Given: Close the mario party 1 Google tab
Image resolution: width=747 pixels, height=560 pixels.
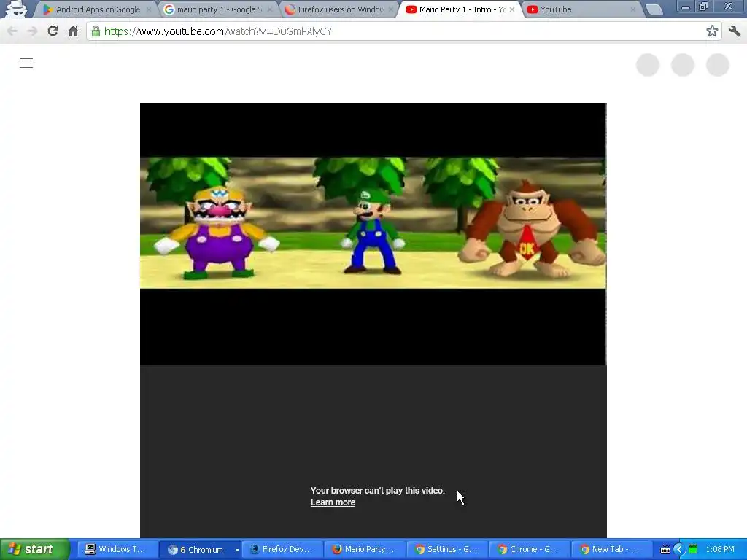Looking at the screenshot, I should [270, 9].
